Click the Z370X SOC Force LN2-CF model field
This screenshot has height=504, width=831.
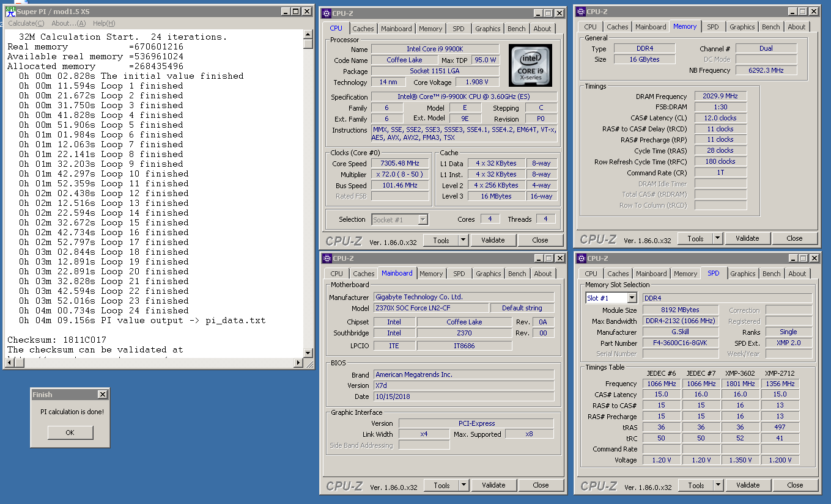pyautogui.click(x=431, y=308)
